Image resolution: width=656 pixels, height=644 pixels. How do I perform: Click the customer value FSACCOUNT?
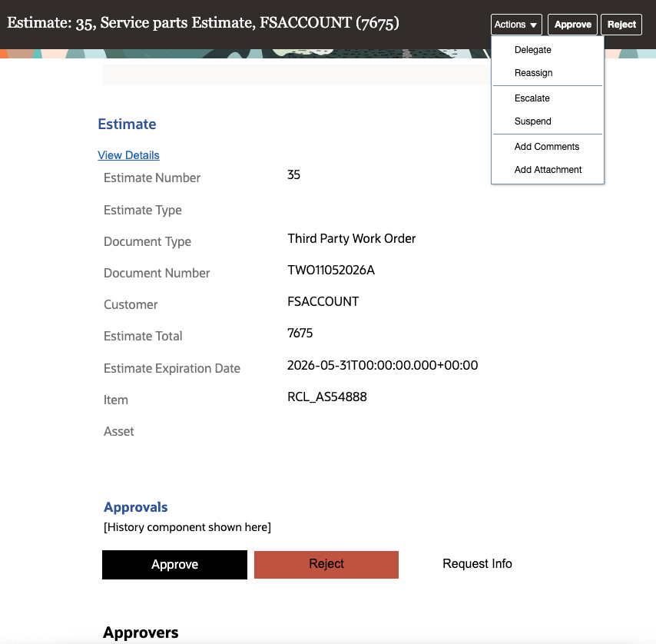click(x=323, y=302)
